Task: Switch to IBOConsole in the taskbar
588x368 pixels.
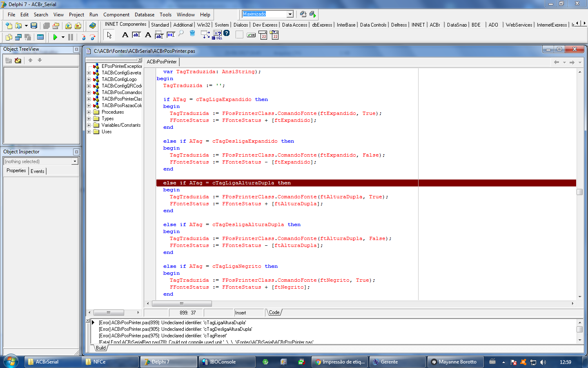Action: 227,362
